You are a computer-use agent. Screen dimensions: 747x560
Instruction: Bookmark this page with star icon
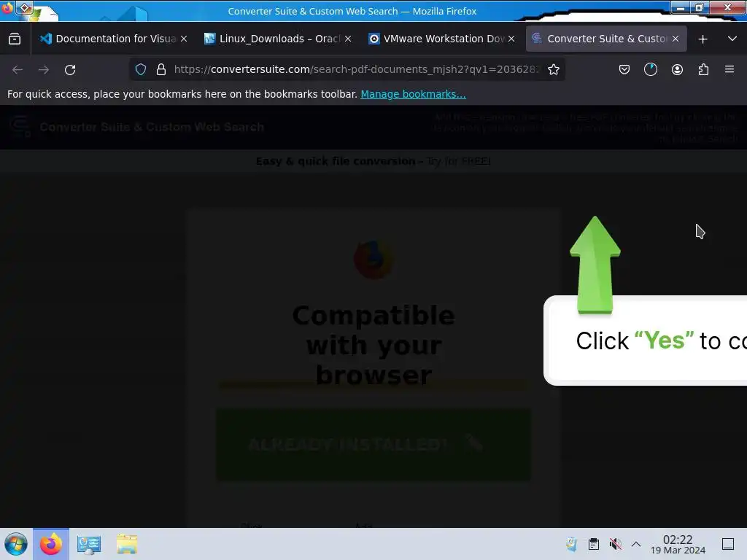554,69
